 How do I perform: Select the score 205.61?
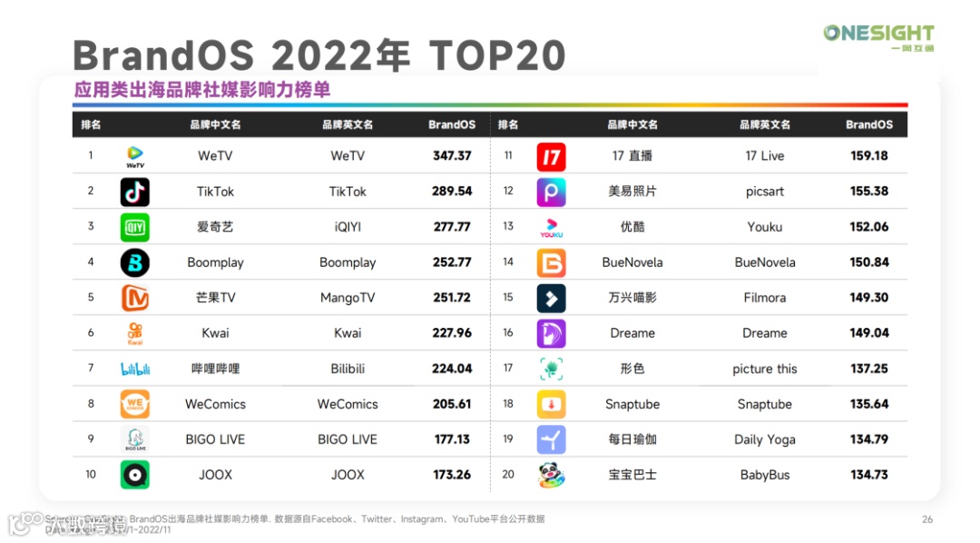(452, 404)
